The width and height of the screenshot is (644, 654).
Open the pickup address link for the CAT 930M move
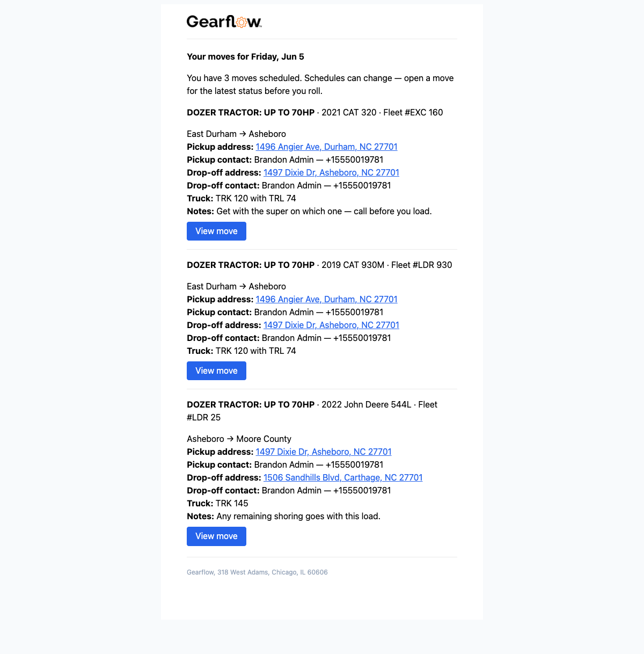click(x=326, y=299)
